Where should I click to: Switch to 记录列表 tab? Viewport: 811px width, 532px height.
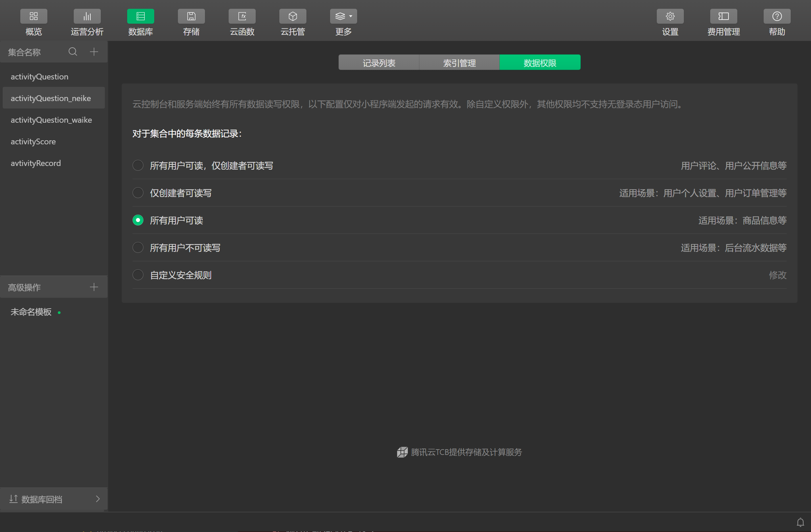378,63
